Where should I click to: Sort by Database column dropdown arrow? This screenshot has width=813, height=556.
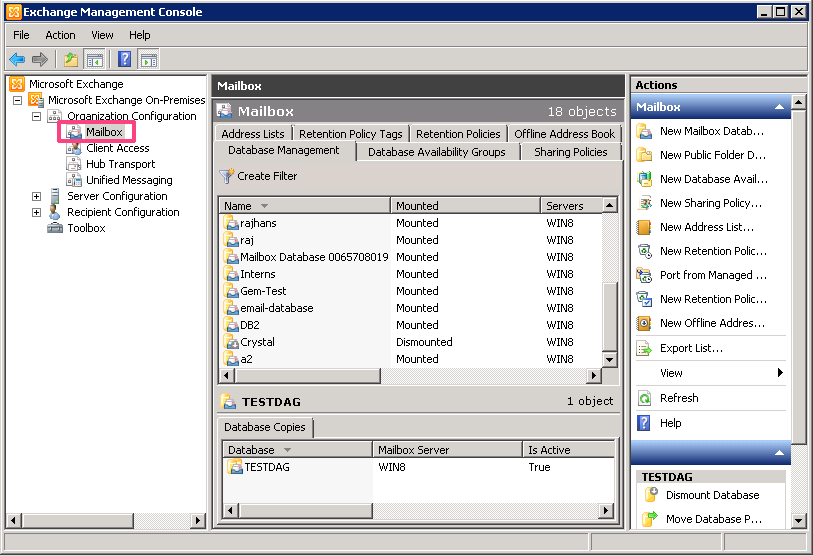pyautogui.click(x=287, y=450)
